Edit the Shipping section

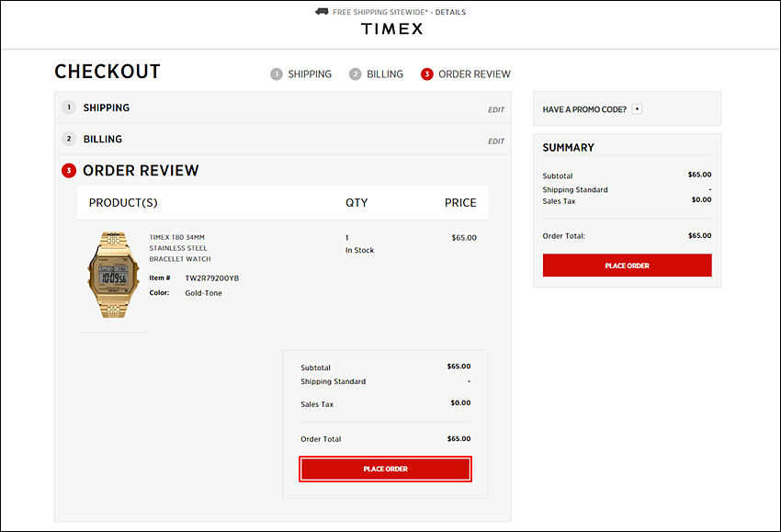(x=496, y=109)
